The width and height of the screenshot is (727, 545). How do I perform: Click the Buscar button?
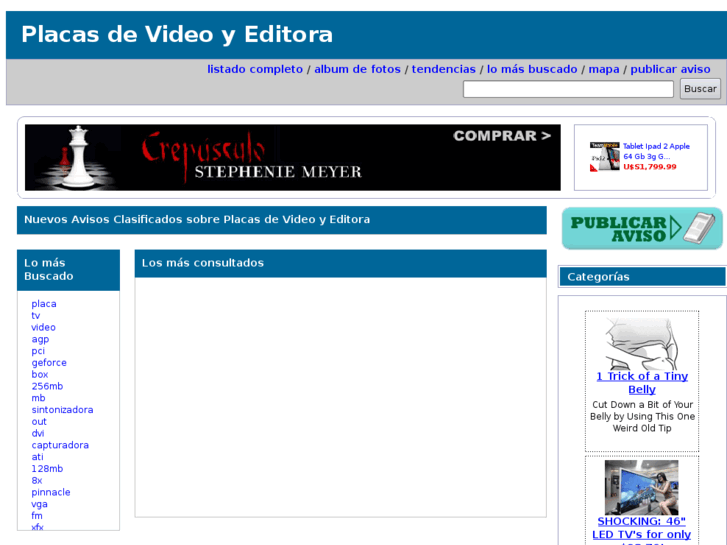click(x=700, y=89)
